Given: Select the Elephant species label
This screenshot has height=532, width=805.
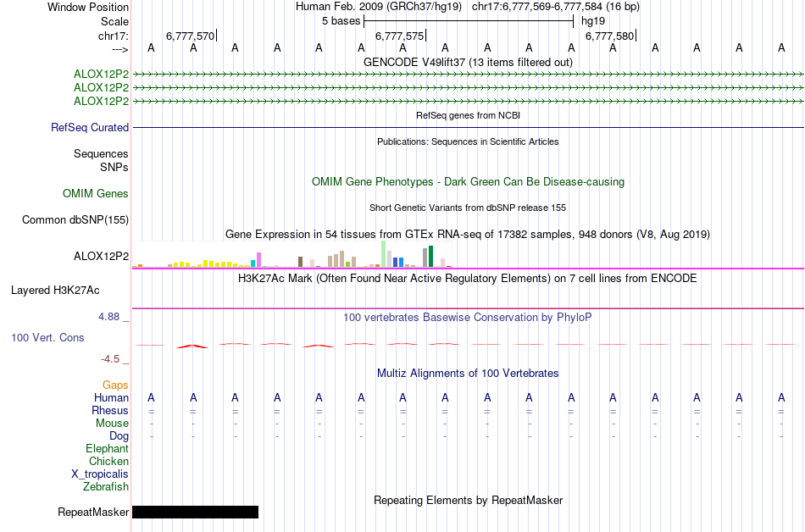Looking at the screenshot, I should coord(107,448).
